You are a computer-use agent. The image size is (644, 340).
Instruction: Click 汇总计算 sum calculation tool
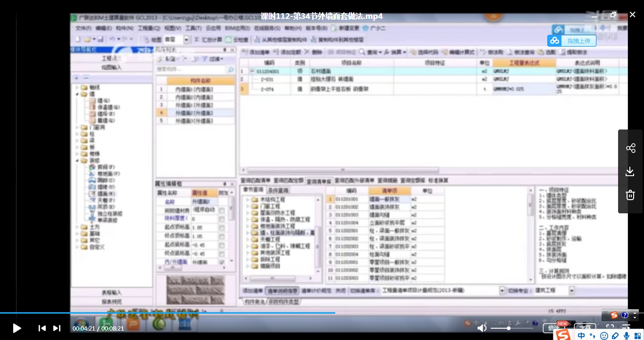(209, 40)
